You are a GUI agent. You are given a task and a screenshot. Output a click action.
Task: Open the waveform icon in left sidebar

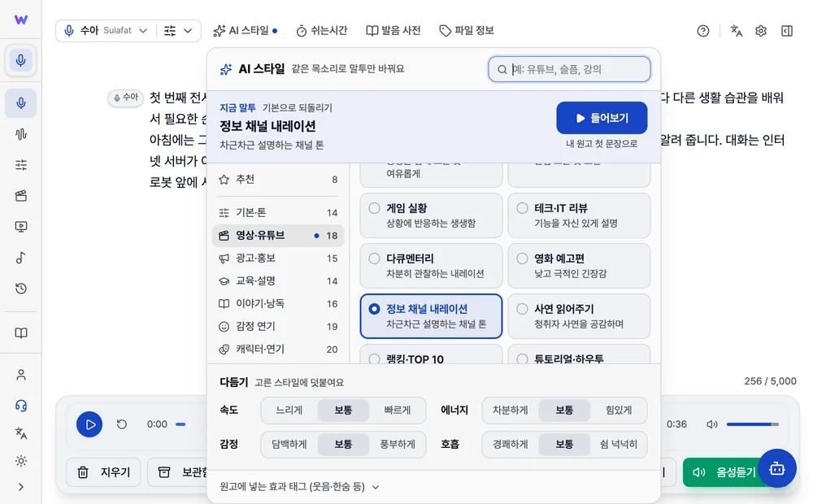pyautogui.click(x=21, y=134)
